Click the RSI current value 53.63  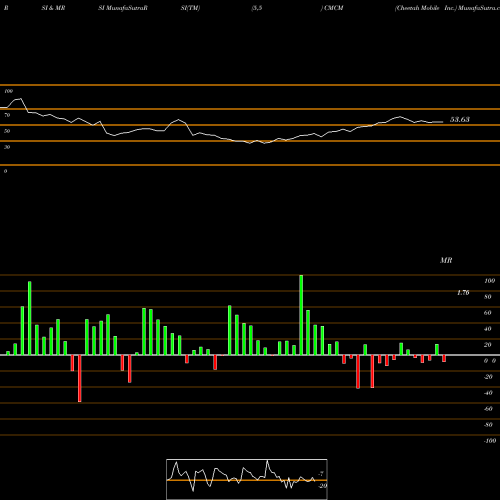click(460, 120)
